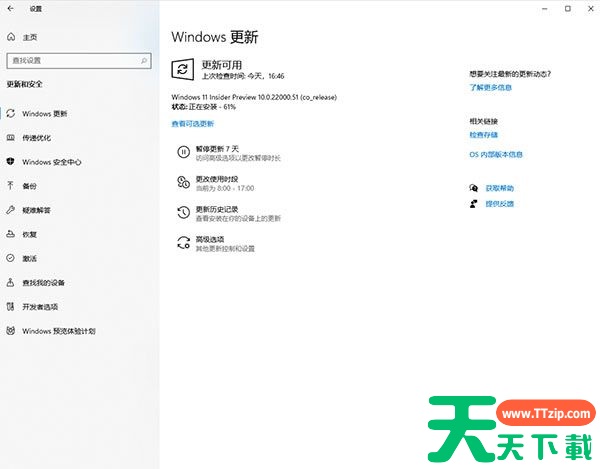Click the 激活 checkmark circle icon
Screen dimensions: 600x469
11,258
